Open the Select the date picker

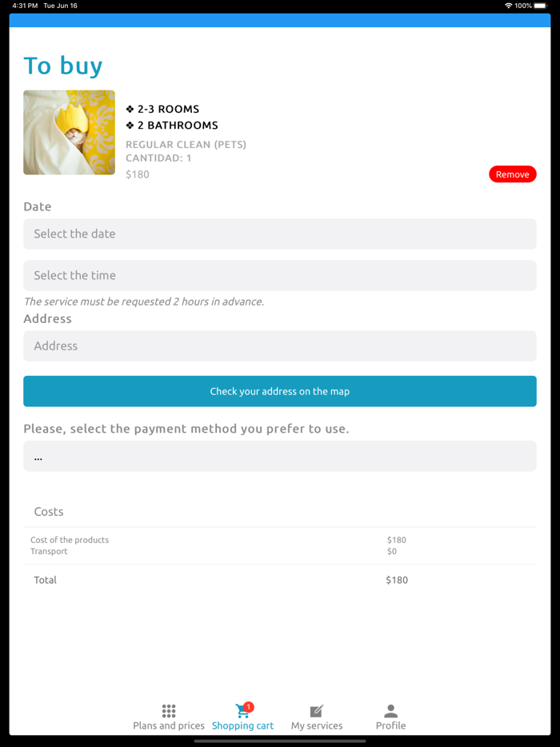(280, 234)
